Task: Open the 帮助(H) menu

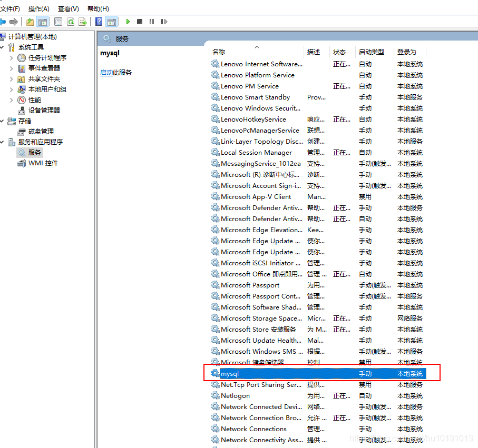Action: tap(98, 8)
